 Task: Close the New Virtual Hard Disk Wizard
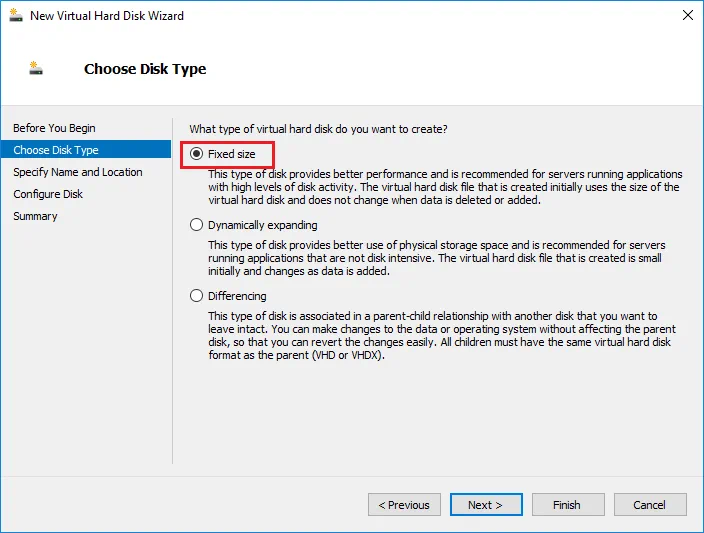coord(688,15)
